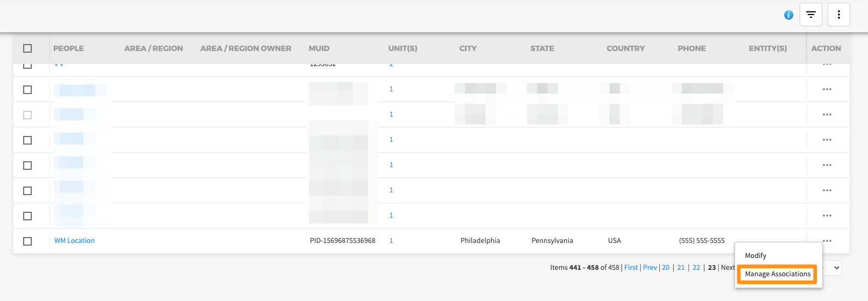
Task: Check the WM Location row checkbox
Action: (x=27, y=241)
